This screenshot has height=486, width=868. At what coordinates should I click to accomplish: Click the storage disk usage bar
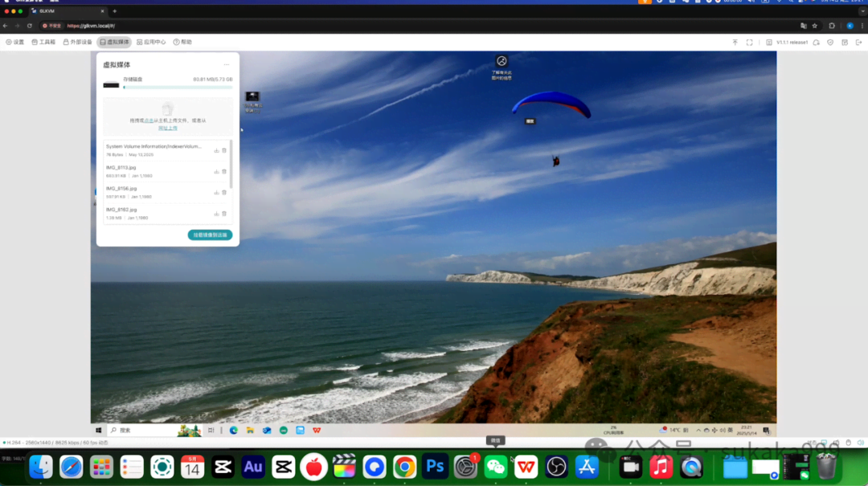pyautogui.click(x=178, y=87)
